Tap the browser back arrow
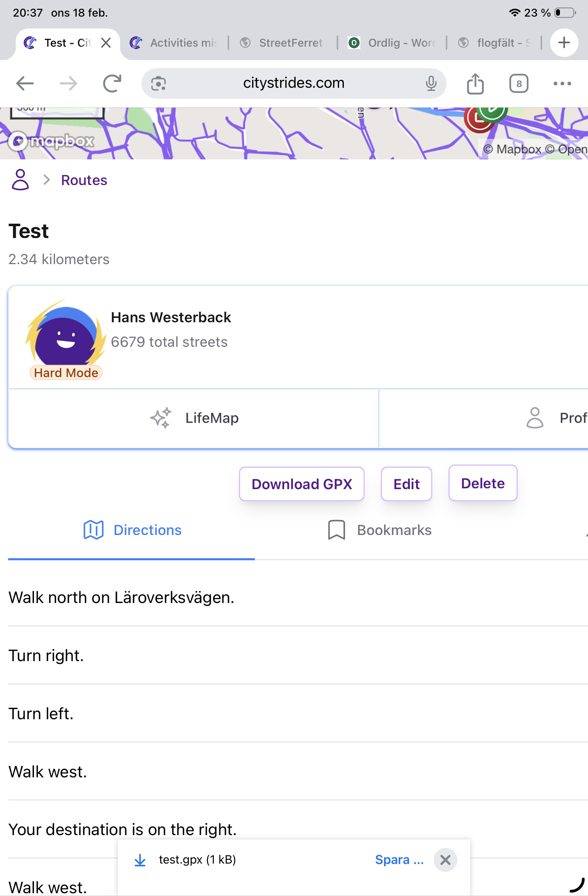 click(x=25, y=83)
